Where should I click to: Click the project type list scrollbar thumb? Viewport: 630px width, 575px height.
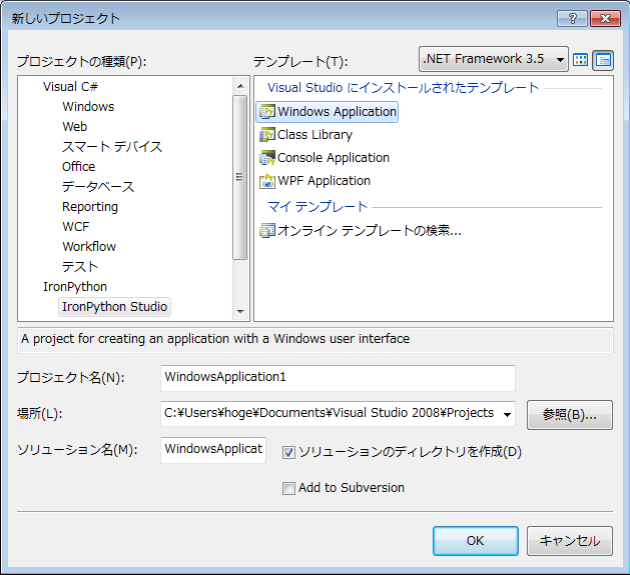coord(240,177)
